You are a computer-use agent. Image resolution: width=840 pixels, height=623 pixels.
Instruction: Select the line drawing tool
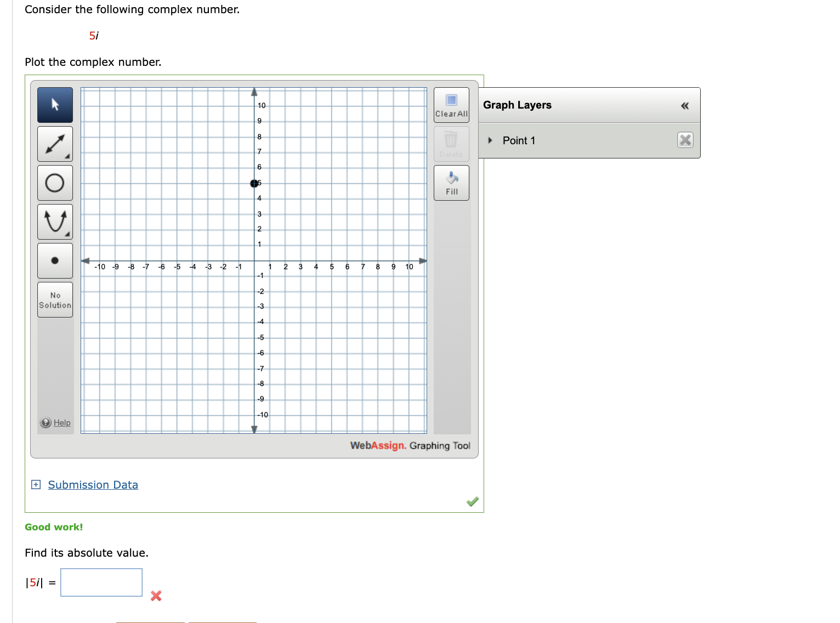(54, 143)
